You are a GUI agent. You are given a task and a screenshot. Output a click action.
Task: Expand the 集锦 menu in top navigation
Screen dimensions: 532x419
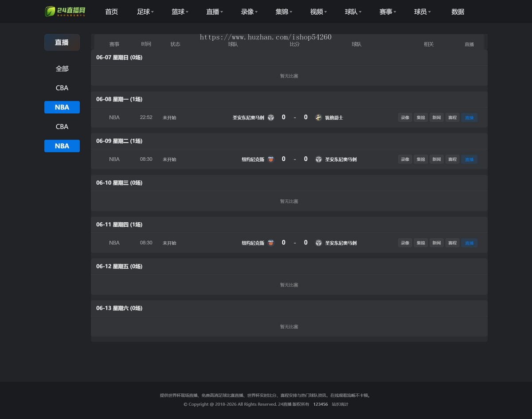[x=284, y=12]
